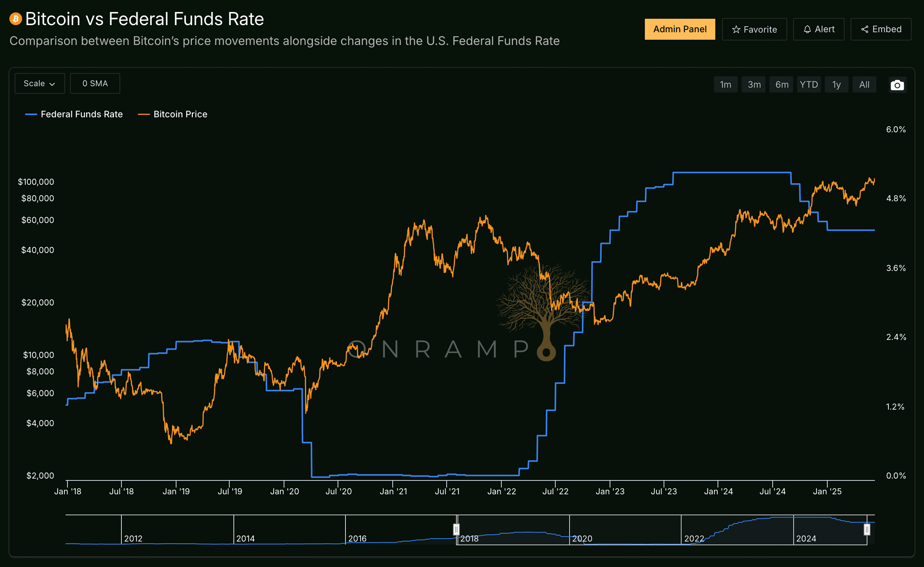The width and height of the screenshot is (924, 567).
Task: Open the Admin Panel
Action: point(679,29)
